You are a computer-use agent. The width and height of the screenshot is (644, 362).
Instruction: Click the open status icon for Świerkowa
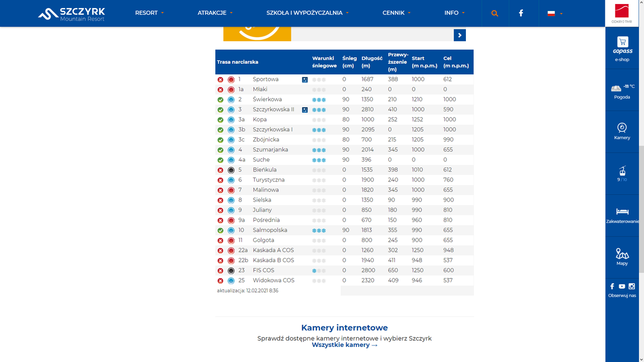[220, 100]
